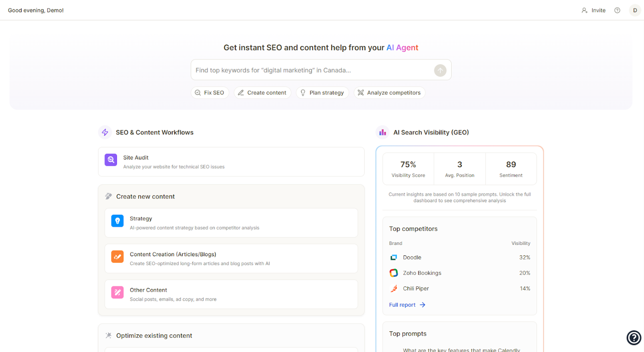
Task: Select the Zoho Bookings competitor name
Action: click(422, 273)
